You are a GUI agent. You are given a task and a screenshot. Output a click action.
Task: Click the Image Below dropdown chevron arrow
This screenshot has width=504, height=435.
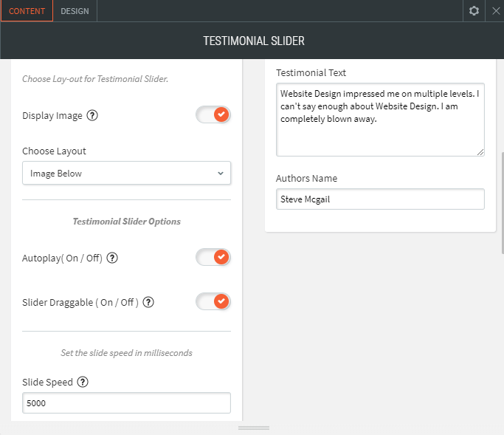(220, 174)
